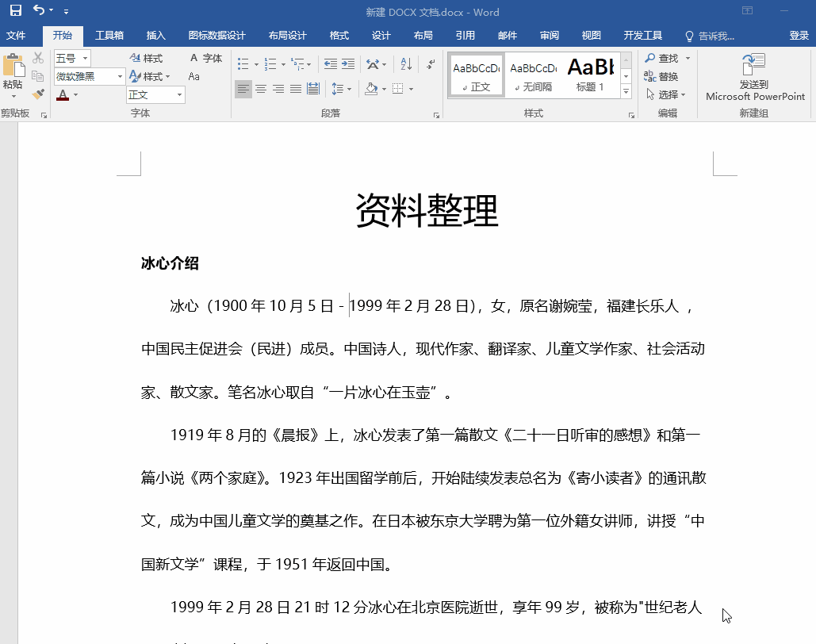816x644 pixels.
Task: Open the Undo history dropdown arrow
Action: pyautogui.click(x=51, y=10)
